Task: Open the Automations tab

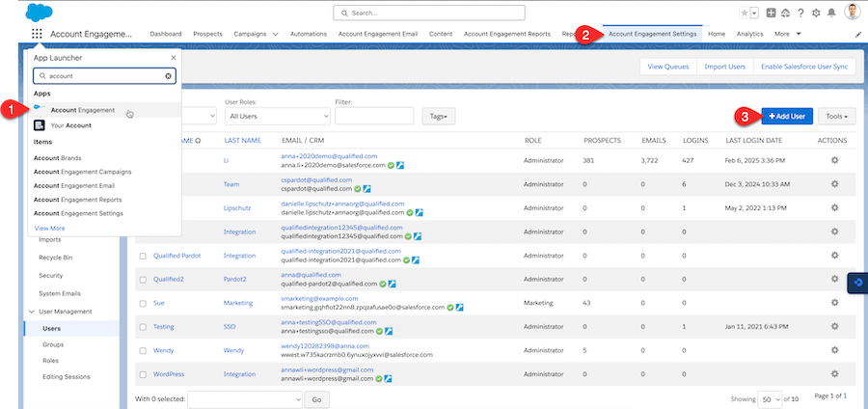Action: coord(309,34)
